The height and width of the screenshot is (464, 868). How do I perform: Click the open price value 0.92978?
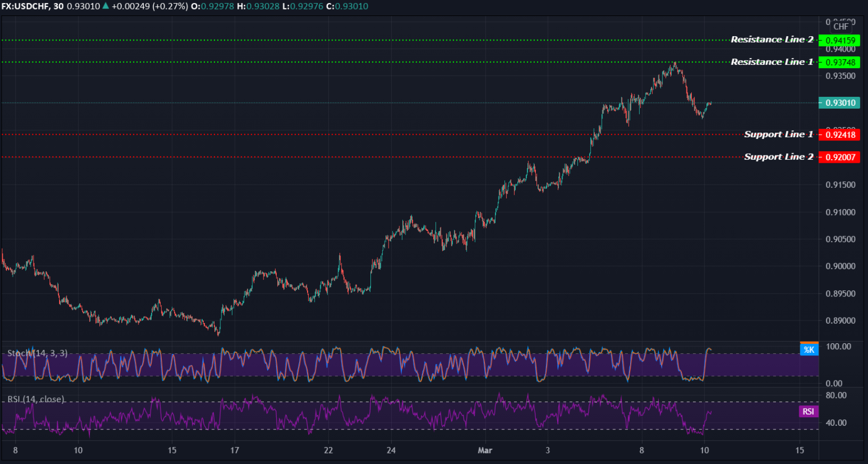pyautogui.click(x=217, y=6)
